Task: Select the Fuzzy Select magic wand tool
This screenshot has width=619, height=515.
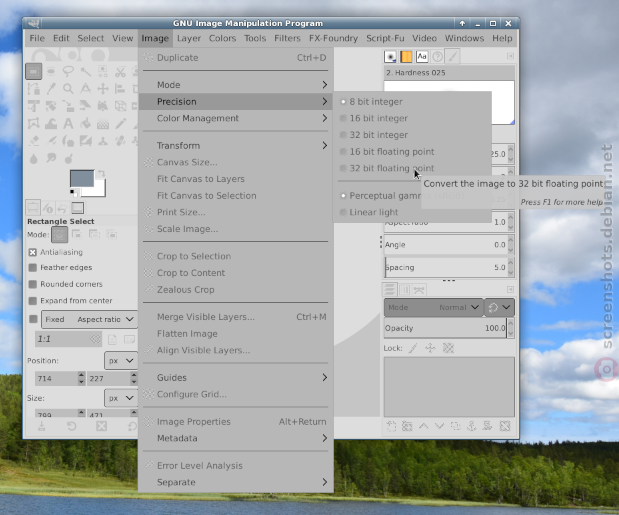Action: click(x=86, y=72)
